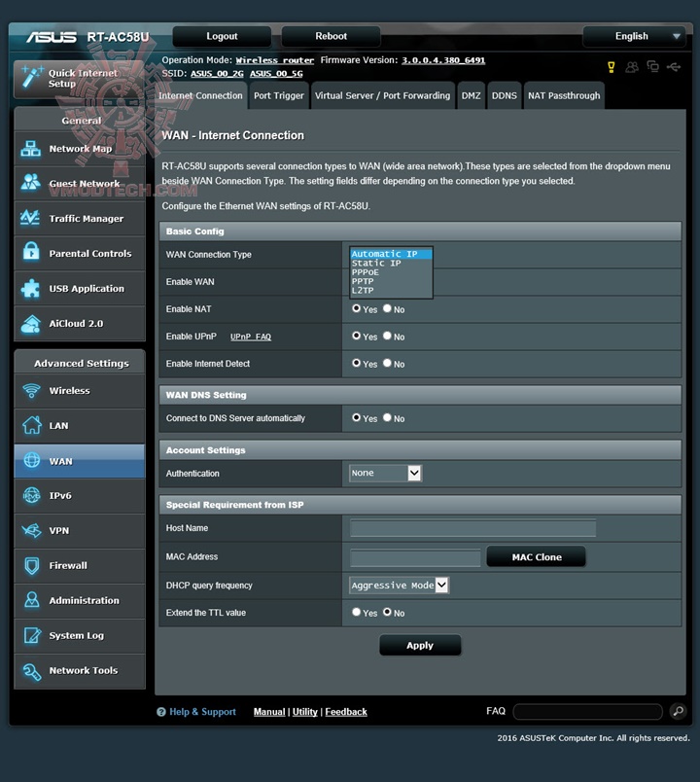The width and height of the screenshot is (700, 782).
Task: Set Enable NAT to Yes
Action: [356, 308]
